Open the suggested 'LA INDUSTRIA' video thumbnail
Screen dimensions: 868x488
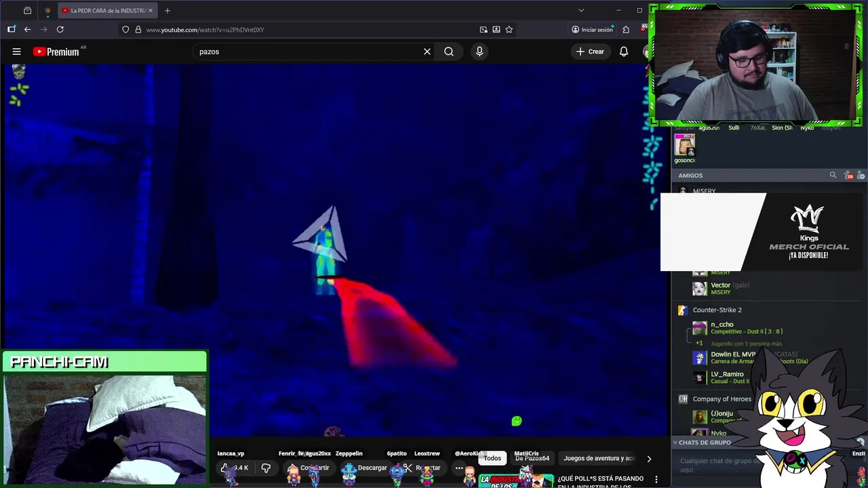(517, 480)
